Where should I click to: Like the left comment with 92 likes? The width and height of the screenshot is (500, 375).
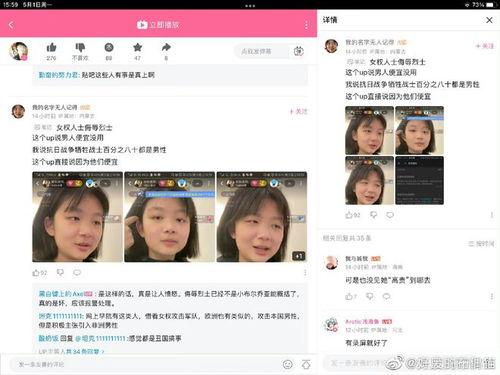(x=40, y=273)
